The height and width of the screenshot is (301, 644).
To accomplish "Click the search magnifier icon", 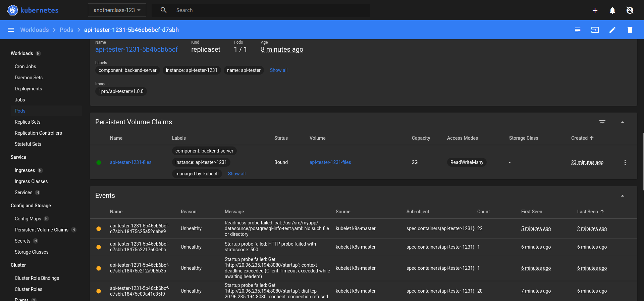I will [x=163, y=10].
